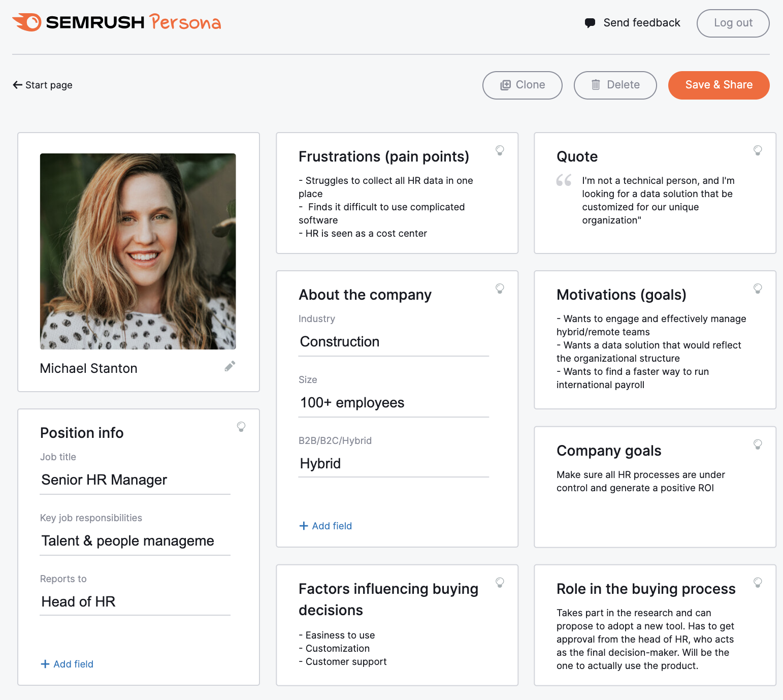This screenshot has width=783, height=700.
Task: Add a field in About the company card
Action: coord(325,526)
